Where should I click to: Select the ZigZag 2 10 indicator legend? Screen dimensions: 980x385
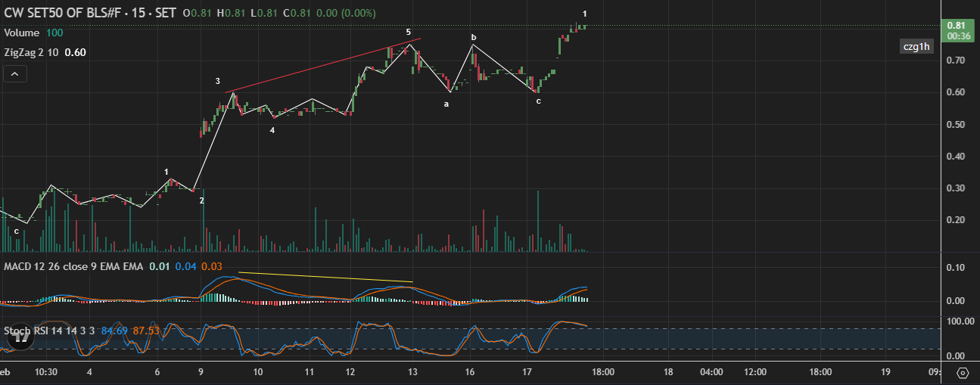(x=32, y=53)
